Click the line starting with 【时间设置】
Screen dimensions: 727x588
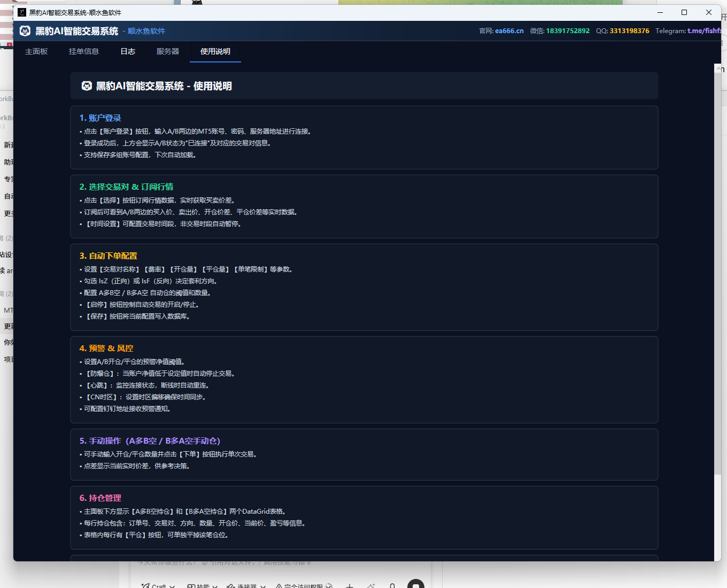(x=161, y=224)
